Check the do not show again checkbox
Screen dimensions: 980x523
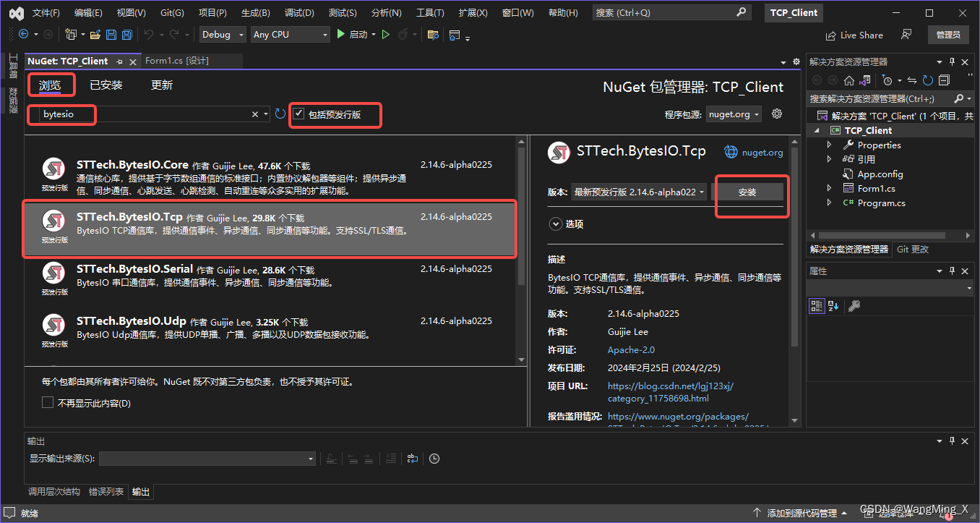48,403
